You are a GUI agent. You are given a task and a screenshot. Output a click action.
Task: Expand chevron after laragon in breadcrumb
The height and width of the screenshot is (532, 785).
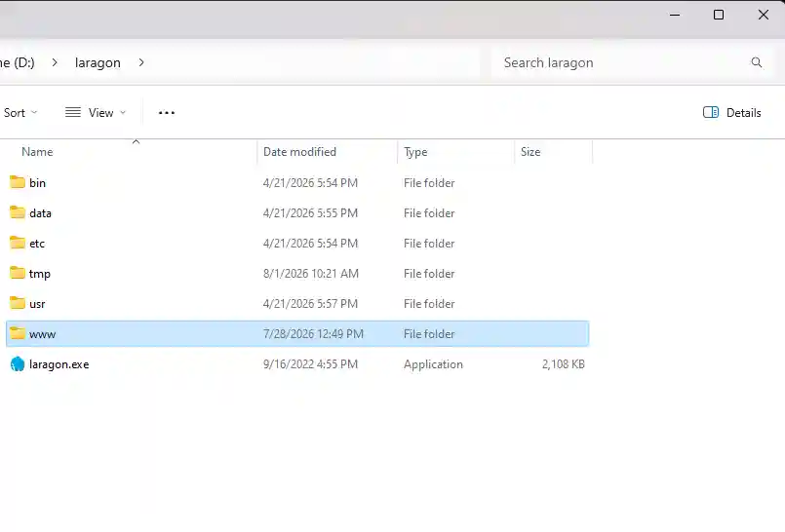click(141, 62)
